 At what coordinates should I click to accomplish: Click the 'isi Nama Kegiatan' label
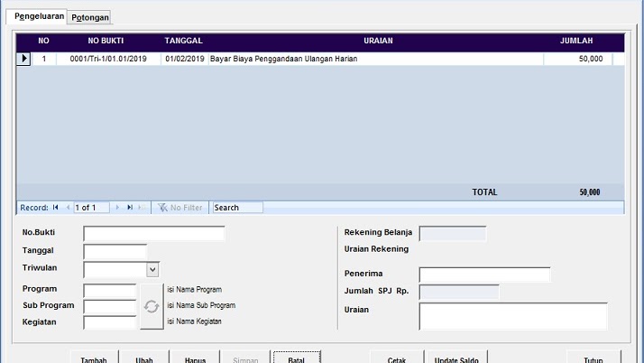194,321
